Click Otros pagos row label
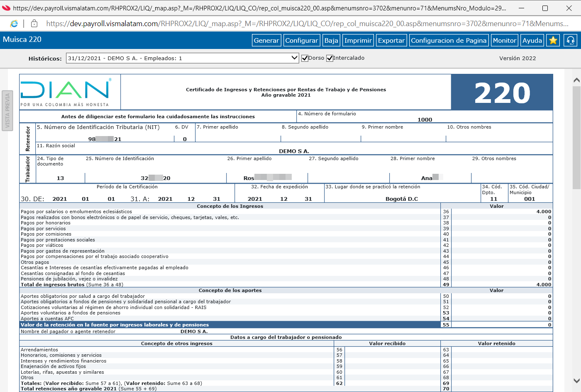 (x=35, y=262)
